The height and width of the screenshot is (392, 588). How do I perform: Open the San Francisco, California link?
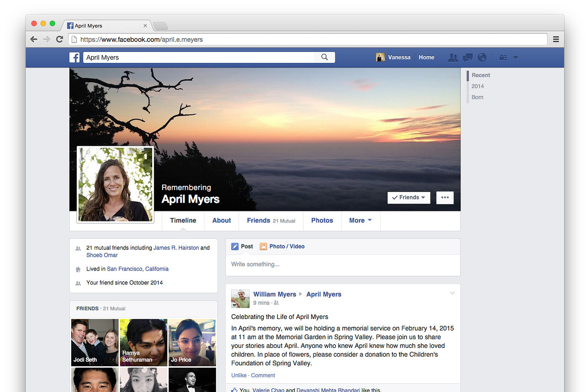[x=138, y=269]
